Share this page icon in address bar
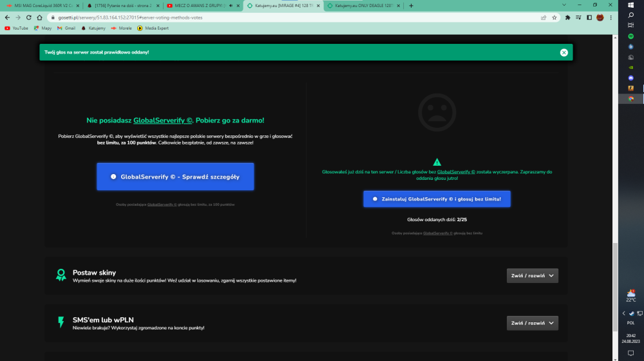Viewport: 644px width, 361px height. [544, 17]
